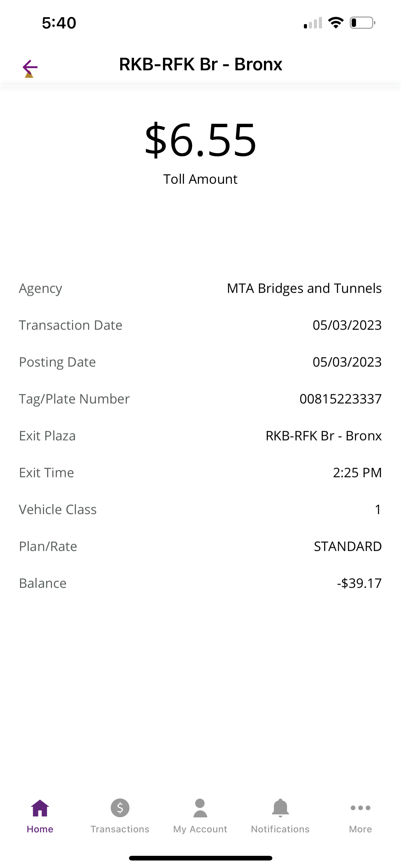Tap the Wi-Fi status icon
Image resolution: width=401 pixels, height=868 pixels.
point(336,22)
